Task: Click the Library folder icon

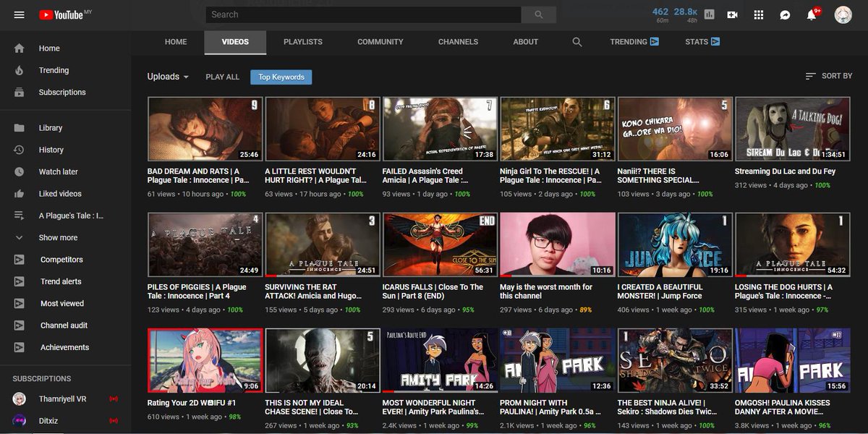Action: pyautogui.click(x=20, y=128)
